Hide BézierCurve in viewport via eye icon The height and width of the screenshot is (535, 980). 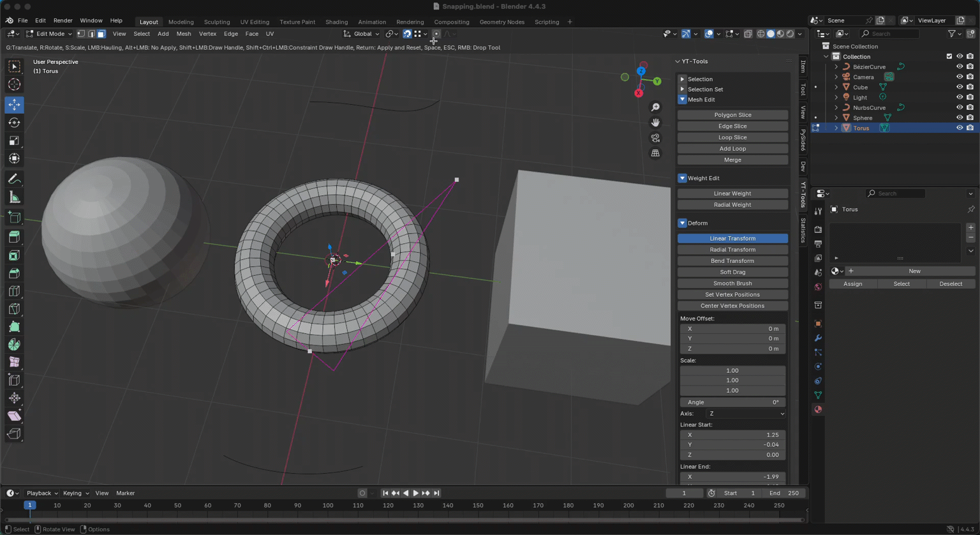959,66
